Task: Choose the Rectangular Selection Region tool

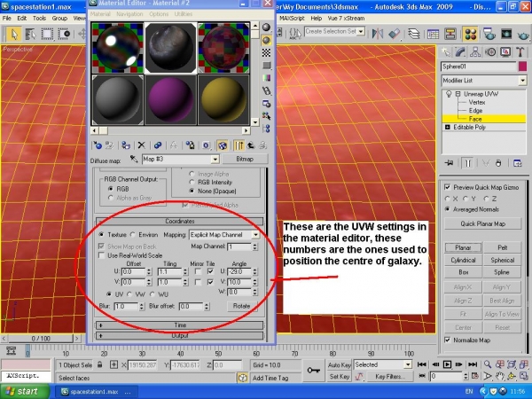Action: (x=47, y=34)
